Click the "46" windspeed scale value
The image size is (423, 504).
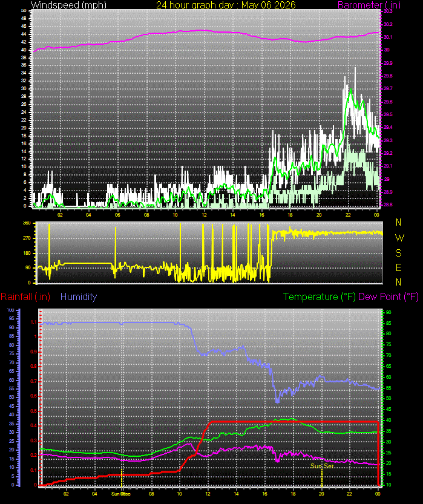24,27
